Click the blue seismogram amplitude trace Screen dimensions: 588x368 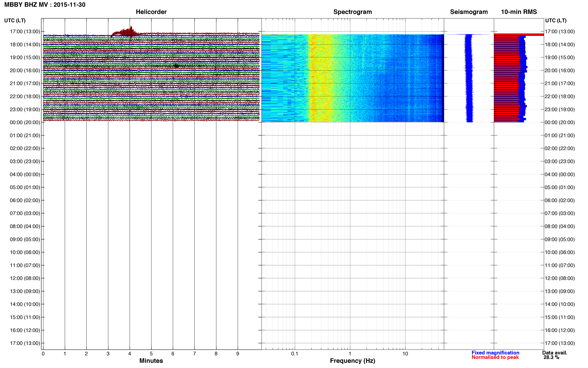tap(469, 78)
